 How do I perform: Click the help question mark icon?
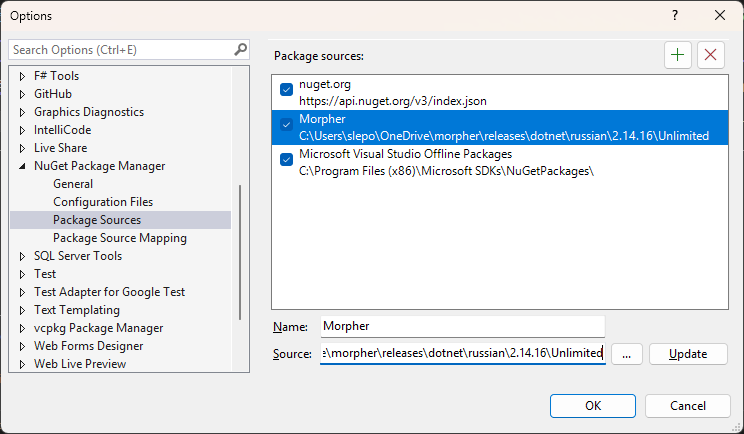(x=674, y=15)
